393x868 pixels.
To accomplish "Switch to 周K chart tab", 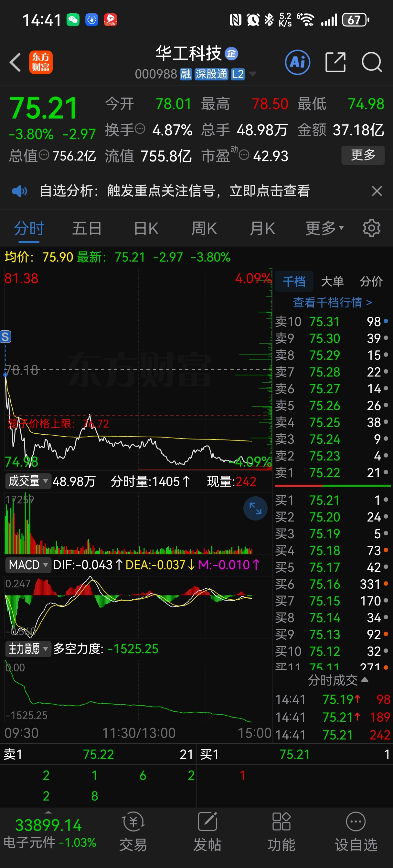I will (204, 228).
